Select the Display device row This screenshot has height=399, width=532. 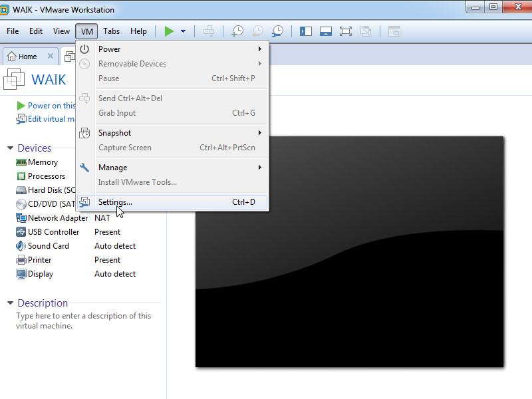coord(76,274)
